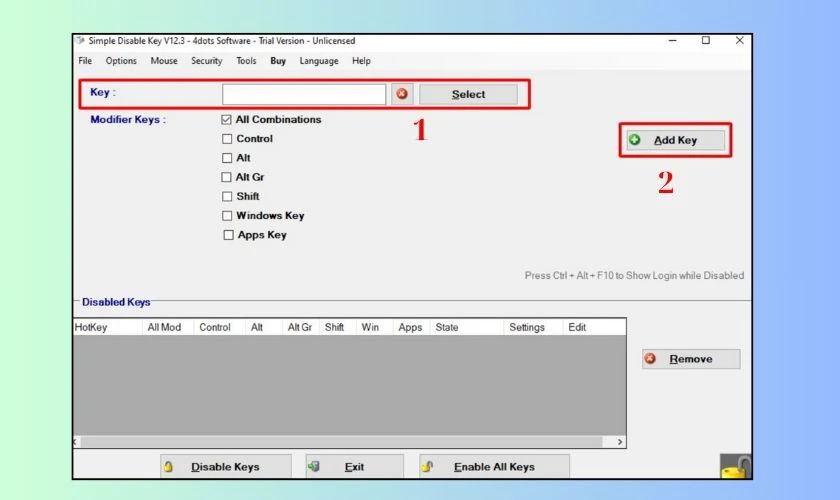The image size is (840, 500).
Task: Click the State column header
Action: tap(467, 327)
